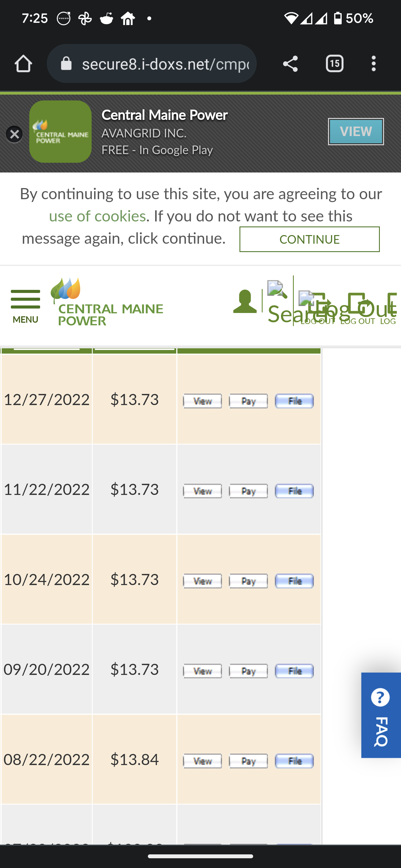Share the page via share icon
The width and height of the screenshot is (401, 868).
tap(290, 64)
